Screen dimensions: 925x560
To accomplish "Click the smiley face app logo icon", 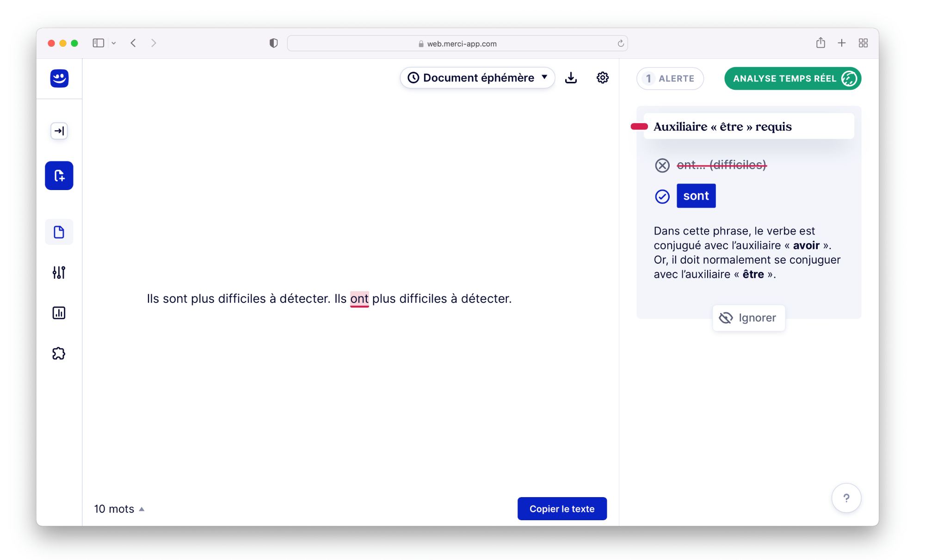I will pos(60,79).
